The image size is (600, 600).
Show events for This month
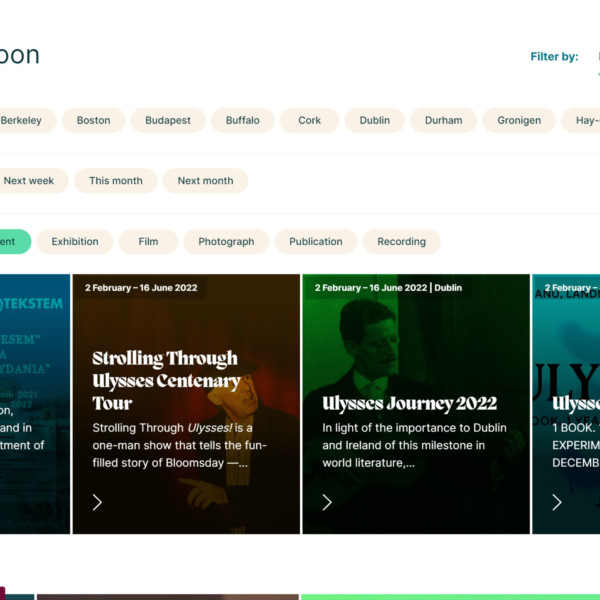pyautogui.click(x=116, y=181)
